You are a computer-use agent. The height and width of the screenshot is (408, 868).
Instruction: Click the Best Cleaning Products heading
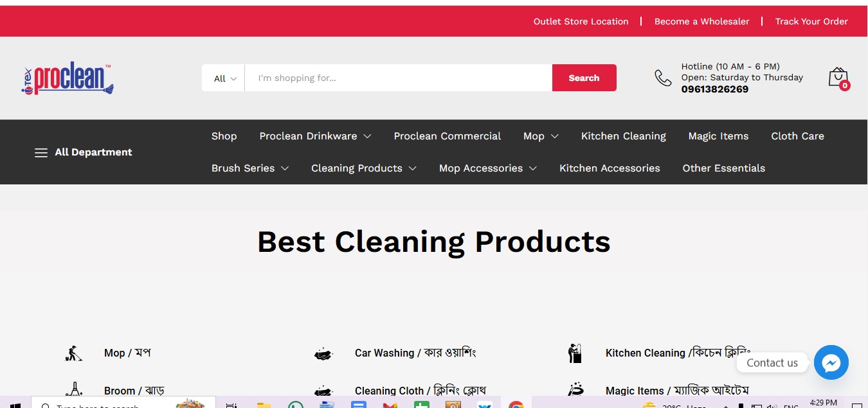pos(434,242)
